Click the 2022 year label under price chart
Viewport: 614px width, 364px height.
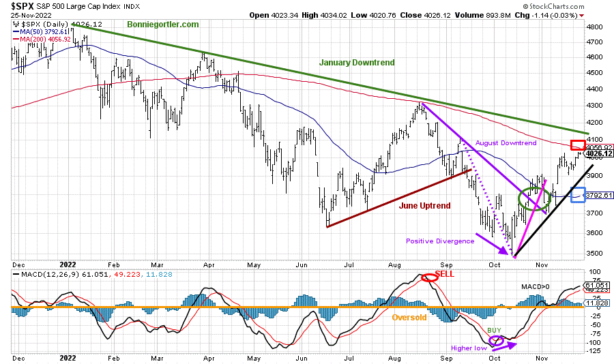pyautogui.click(x=68, y=265)
